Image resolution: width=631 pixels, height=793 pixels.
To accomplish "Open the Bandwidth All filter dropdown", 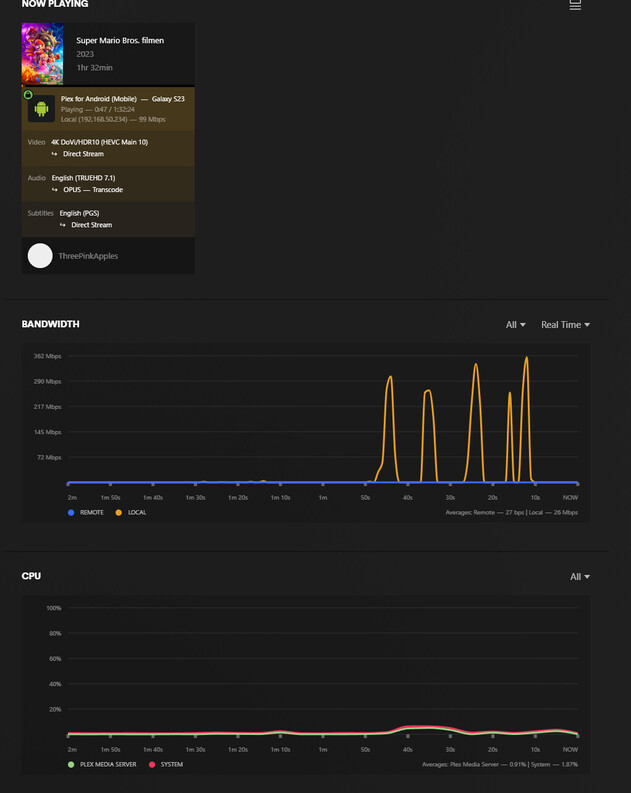I will click(515, 325).
